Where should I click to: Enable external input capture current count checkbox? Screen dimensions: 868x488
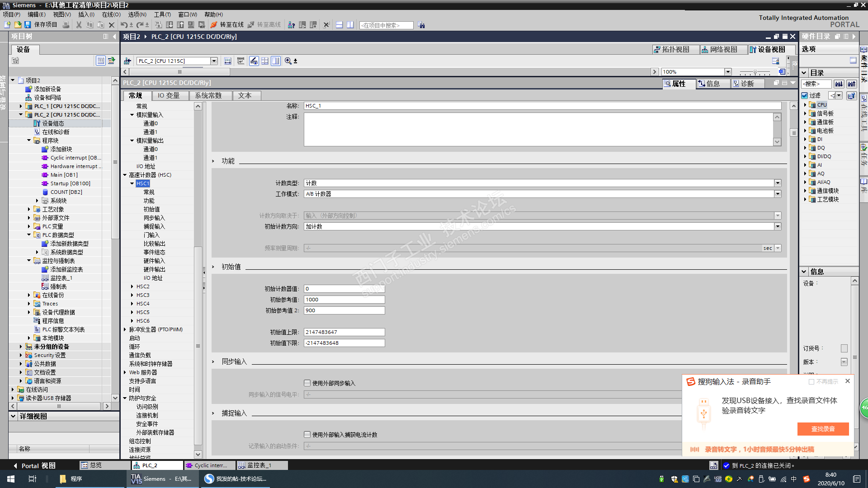tap(307, 435)
